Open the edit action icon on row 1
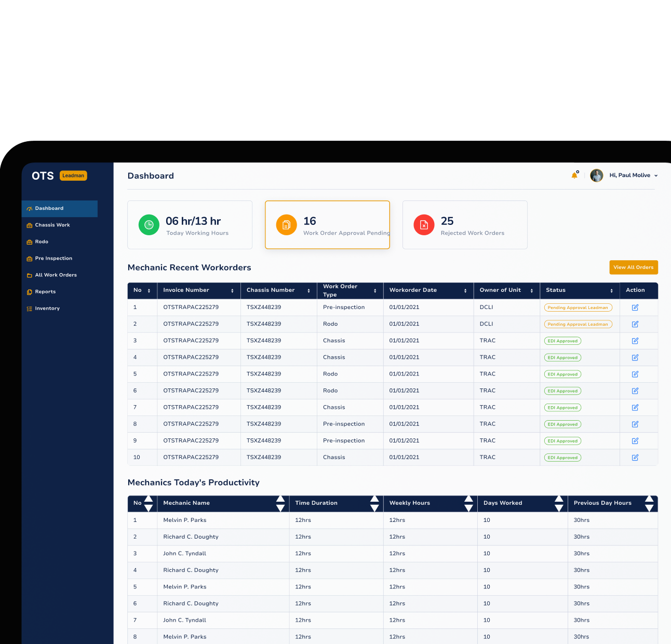Viewport: 671px width, 644px height. tap(635, 307)
